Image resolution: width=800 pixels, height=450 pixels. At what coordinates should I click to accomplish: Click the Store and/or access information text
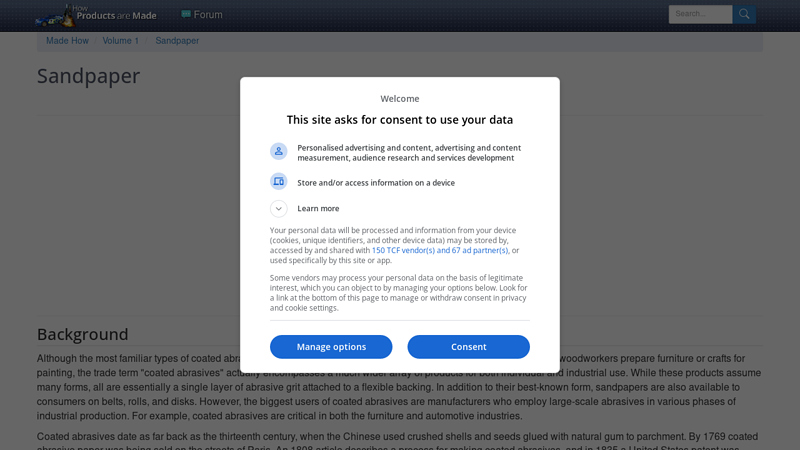click(376, 183)
